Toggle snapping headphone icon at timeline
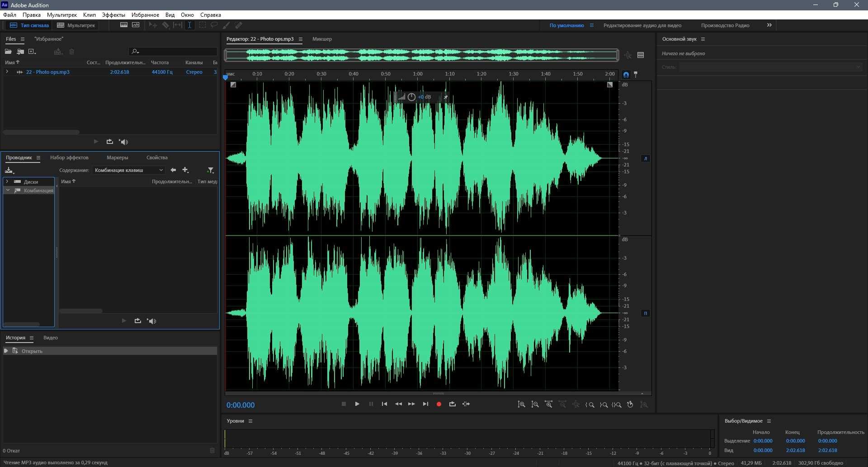868x467 pixels. pos(626,74)
